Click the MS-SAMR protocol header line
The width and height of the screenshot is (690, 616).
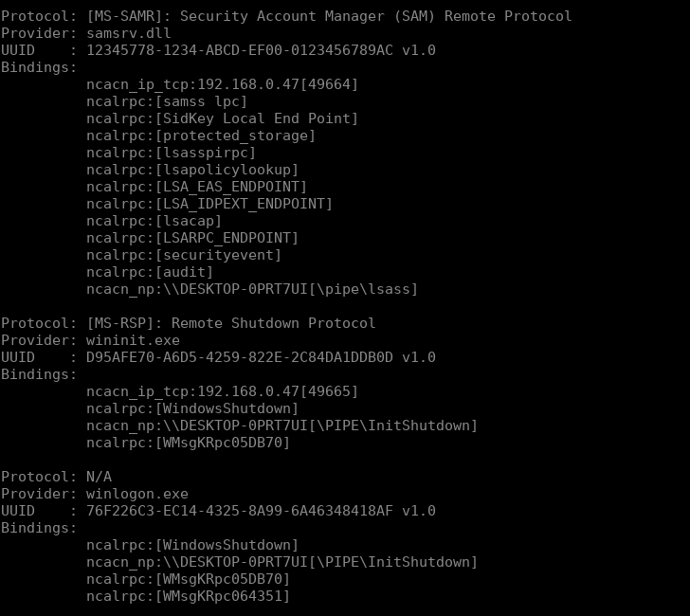pyautogui.click(x=286, y=16)
